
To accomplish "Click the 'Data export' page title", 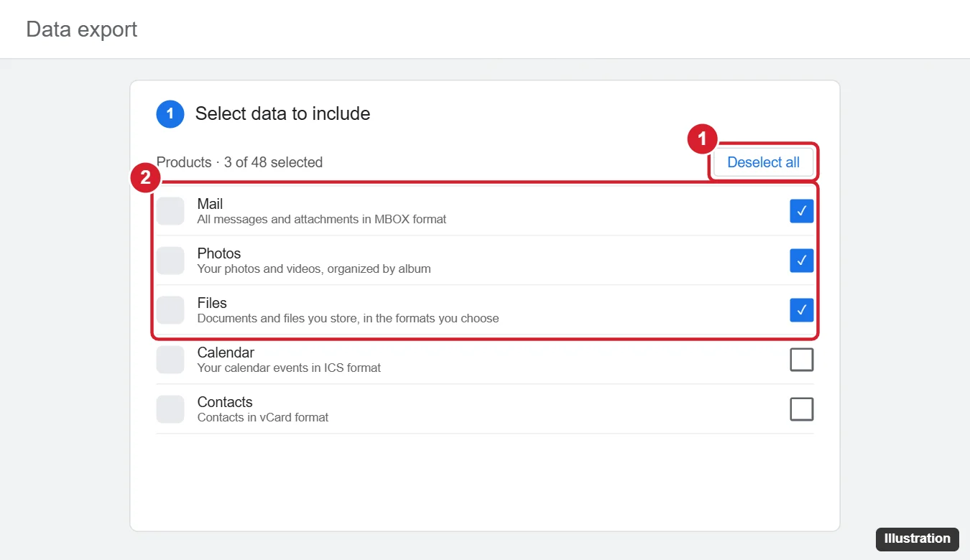I will pyautogui.click(x=81, y=29).
